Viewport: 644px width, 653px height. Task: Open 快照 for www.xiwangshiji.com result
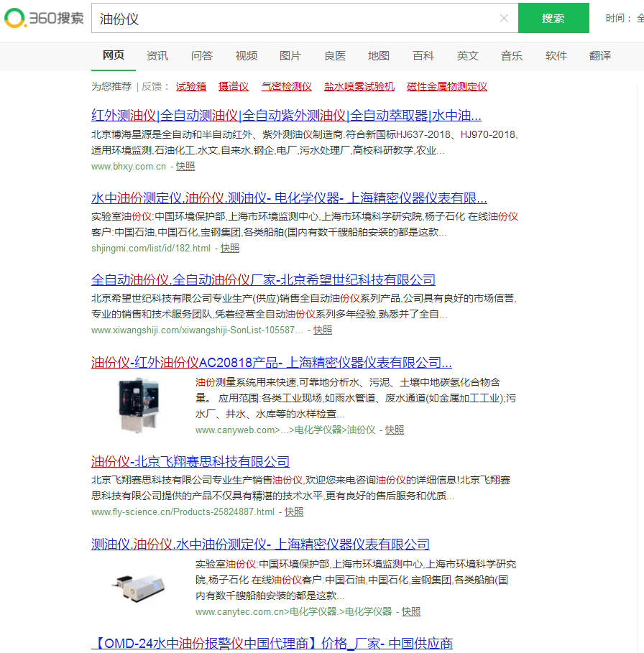pyautogui.click(x=323, y=330)
